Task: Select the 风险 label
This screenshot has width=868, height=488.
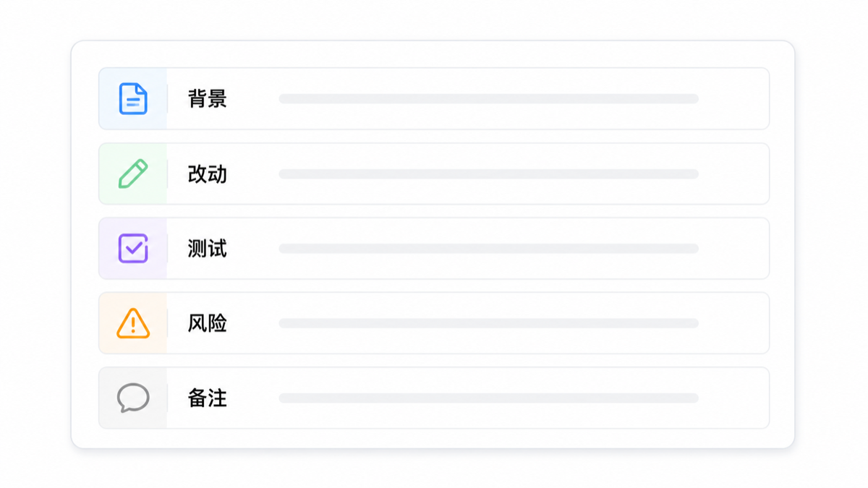Action: click(x=208, y=323)
